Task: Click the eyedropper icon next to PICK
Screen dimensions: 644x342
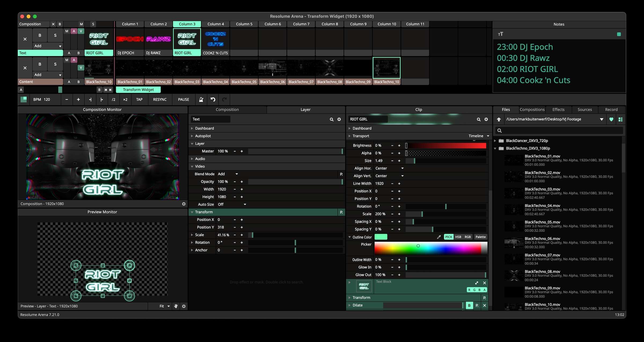Action: click(x=439, y=237)
